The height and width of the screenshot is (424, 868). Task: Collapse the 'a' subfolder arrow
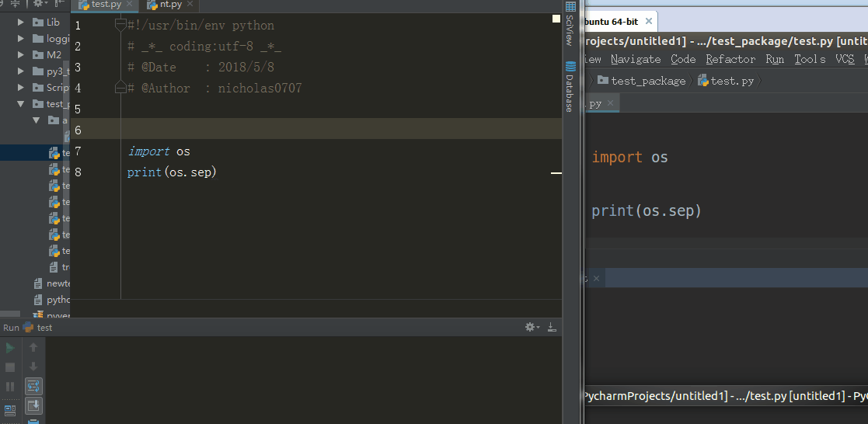[x=36, y=120]
